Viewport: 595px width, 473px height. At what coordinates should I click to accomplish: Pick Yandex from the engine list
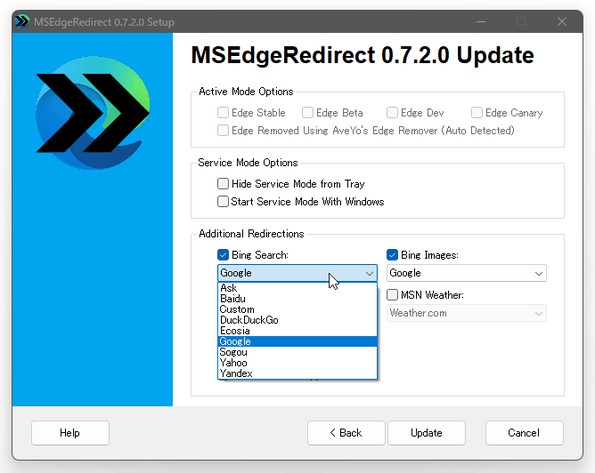pos(298,374)
